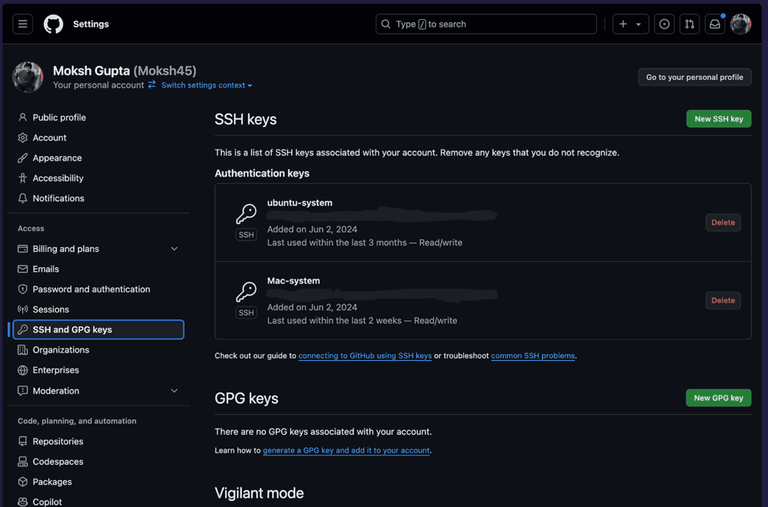Open the hamburger navigation menu
Image resolution: width=768 pixels, height=507 pixels.
[23, 24]
